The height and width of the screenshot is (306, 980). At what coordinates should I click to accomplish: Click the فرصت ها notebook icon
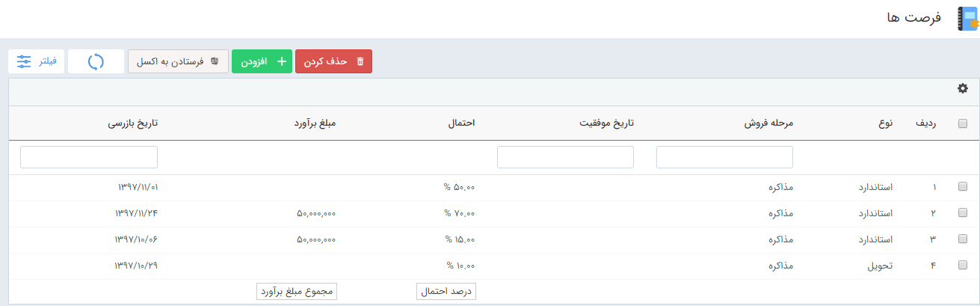click(967, 19)
